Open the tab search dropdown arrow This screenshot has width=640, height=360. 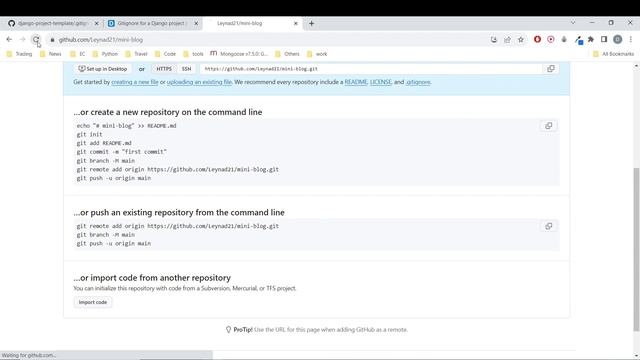pos(573,23)
